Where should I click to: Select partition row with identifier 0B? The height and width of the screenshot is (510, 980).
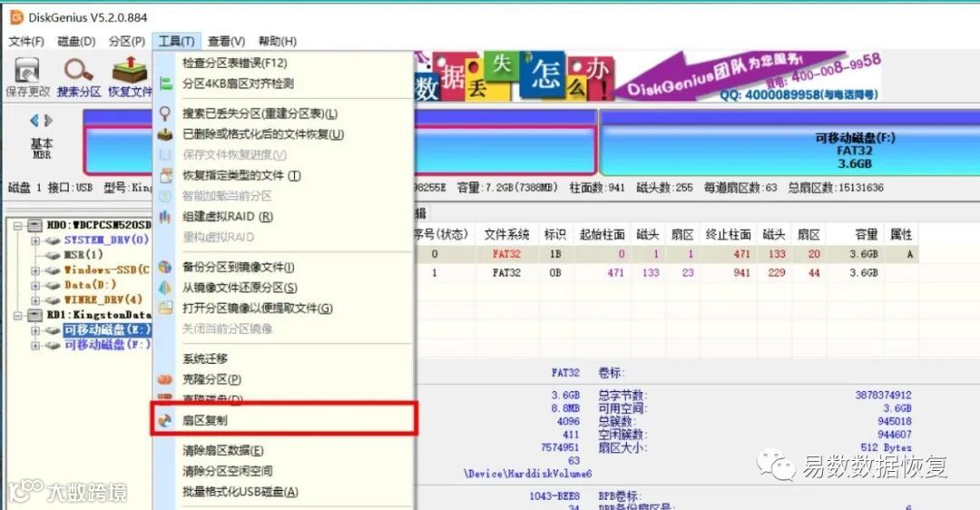click(x=666, y=273)
